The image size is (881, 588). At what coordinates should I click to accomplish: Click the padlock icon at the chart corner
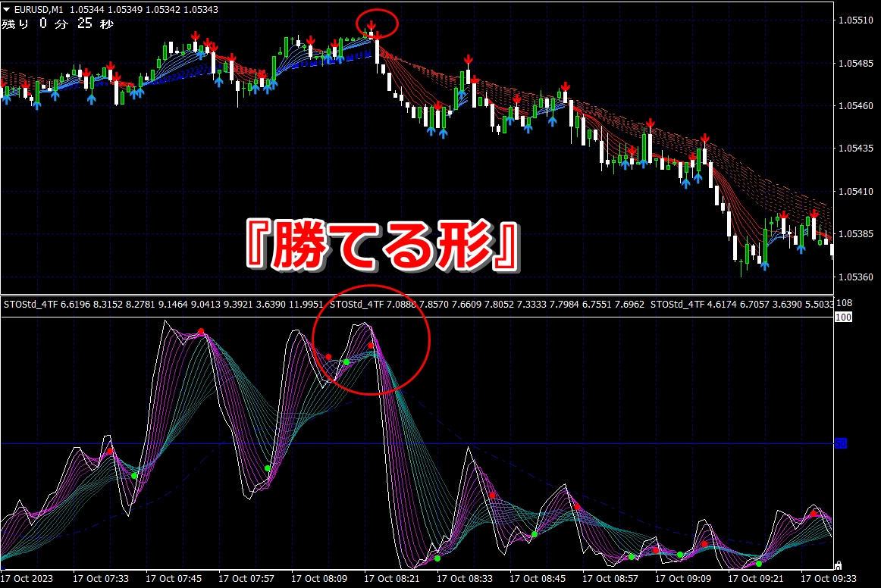coord(839,565)
